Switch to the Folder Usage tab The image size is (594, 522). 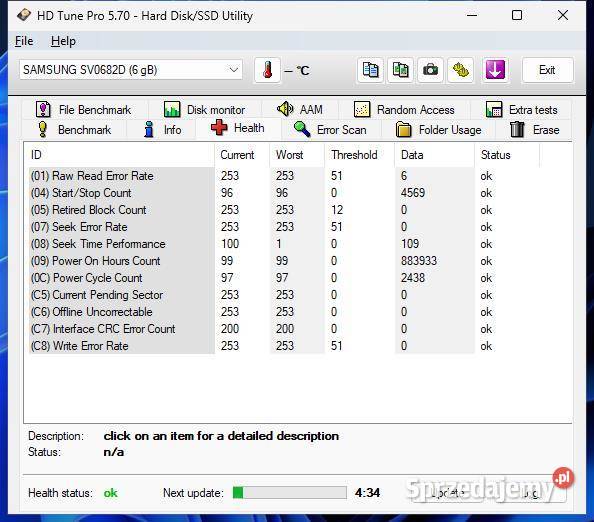(439, 130)
